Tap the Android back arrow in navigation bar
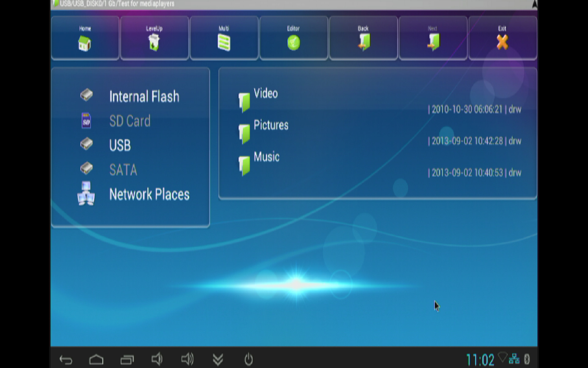The image size is (588, 368). [x=66, y=359]
